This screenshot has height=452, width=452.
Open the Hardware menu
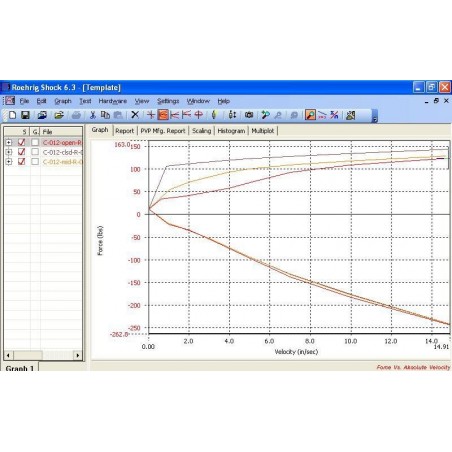click(x=113, y=101)
